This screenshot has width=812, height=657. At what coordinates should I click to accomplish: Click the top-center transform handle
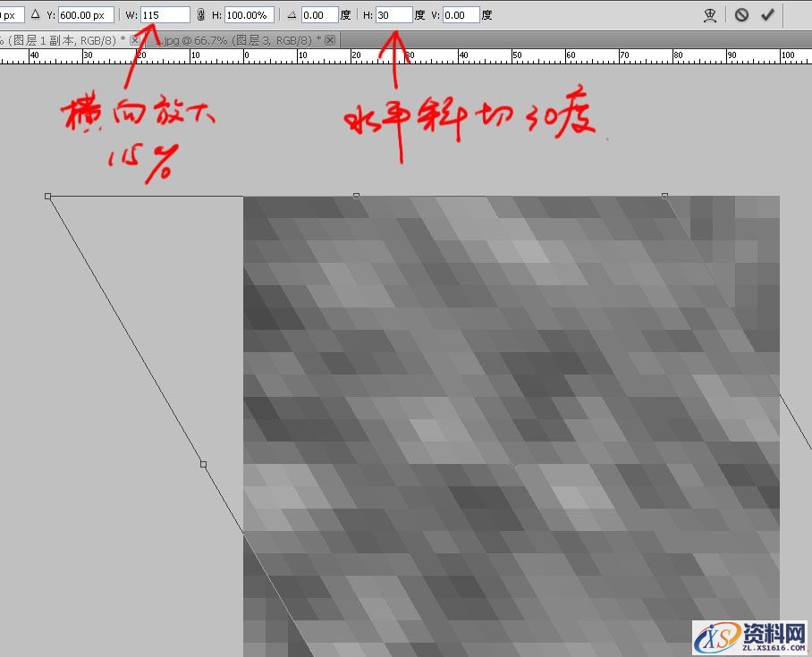[356, 195]
